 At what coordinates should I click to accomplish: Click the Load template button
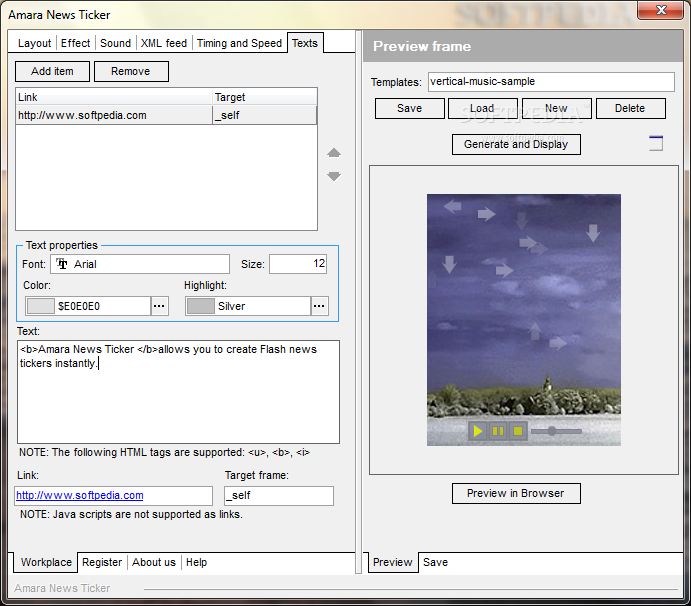pos(483,108)
